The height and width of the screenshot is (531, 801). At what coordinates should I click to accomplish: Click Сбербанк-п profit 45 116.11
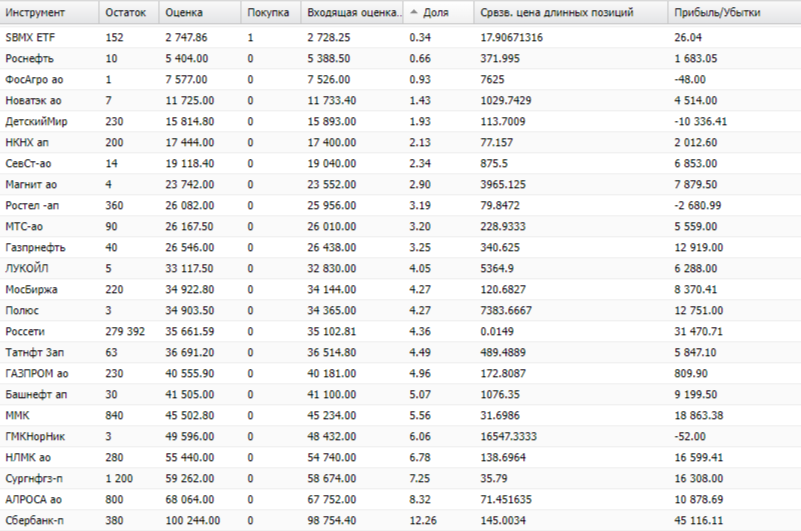coord(698,520)
